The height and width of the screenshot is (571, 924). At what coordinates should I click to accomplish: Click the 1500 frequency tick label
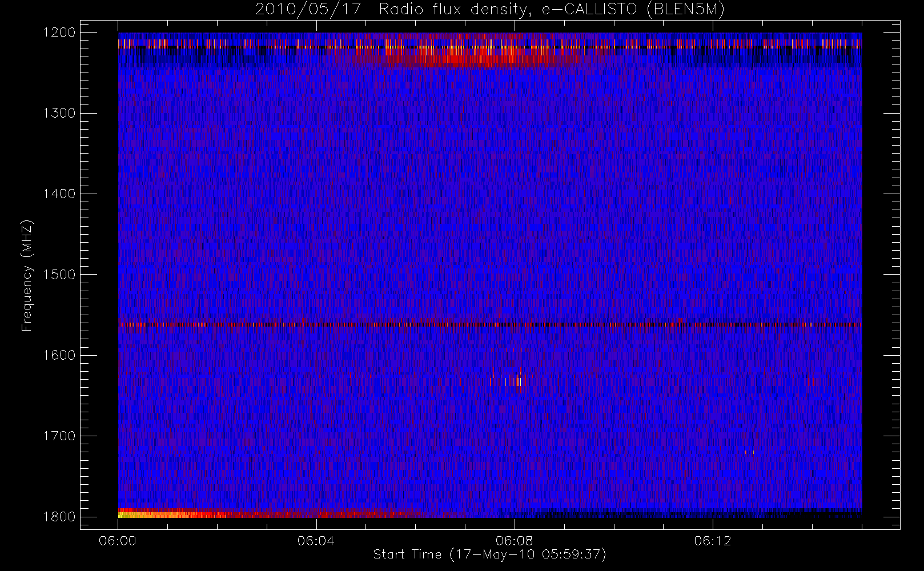[59, 275]
